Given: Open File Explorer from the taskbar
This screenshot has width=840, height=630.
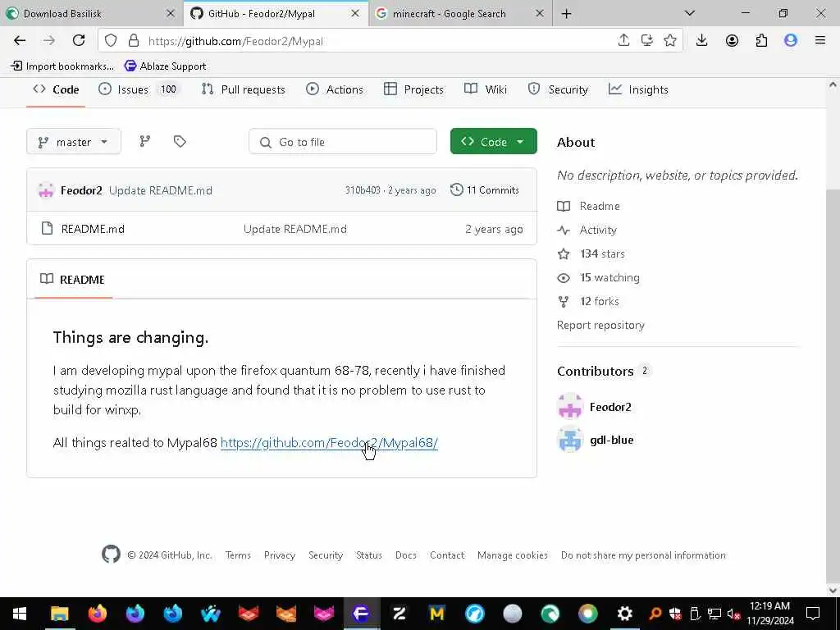Looking at the screenshot, I should click(x=59, y=614).
